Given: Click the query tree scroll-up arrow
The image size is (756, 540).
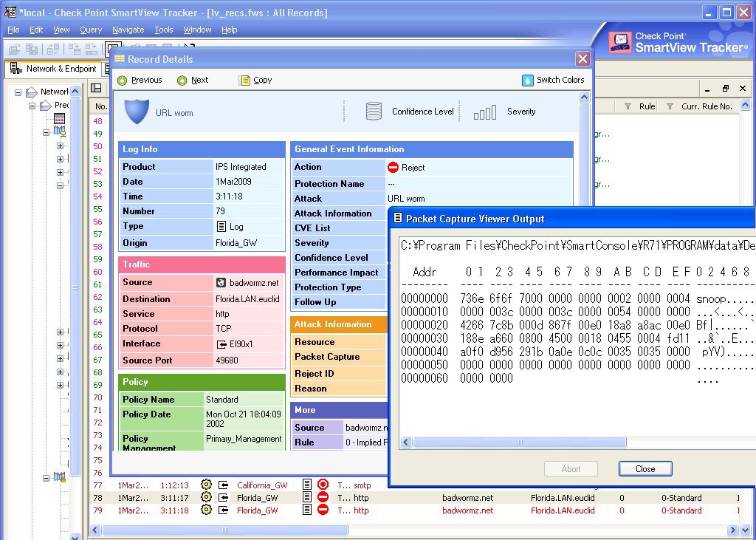Looking at the screenshot, I should 75,91.
